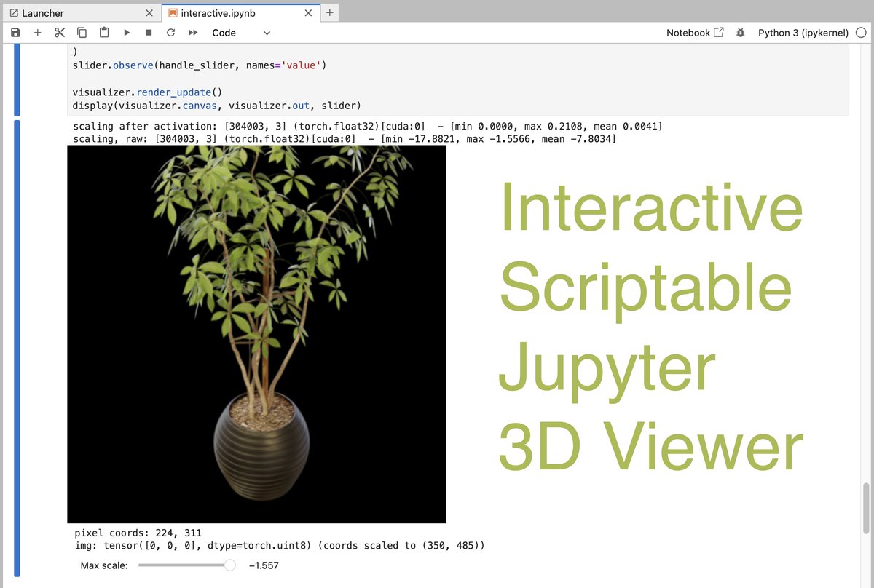Click the display(visualizer.canvas...) code line
Screen dimensions: 874x588
[217, 106]
